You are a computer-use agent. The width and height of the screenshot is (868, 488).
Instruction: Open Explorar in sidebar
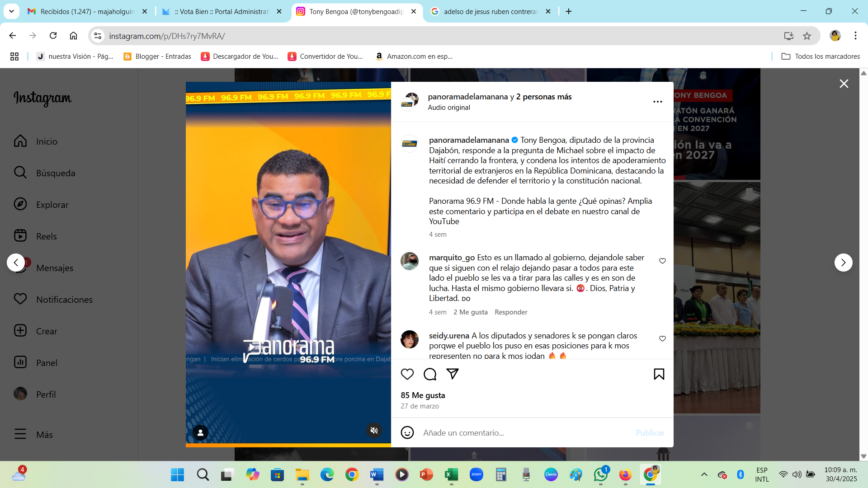click(x=41, y=205)
